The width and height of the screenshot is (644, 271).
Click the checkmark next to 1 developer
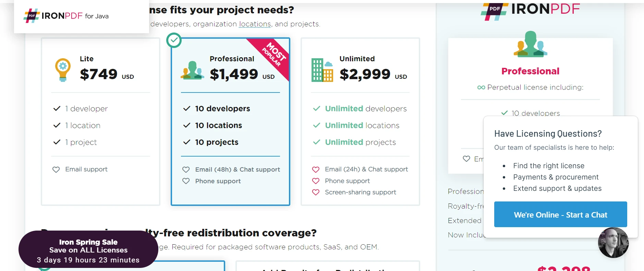click(57, 109)
